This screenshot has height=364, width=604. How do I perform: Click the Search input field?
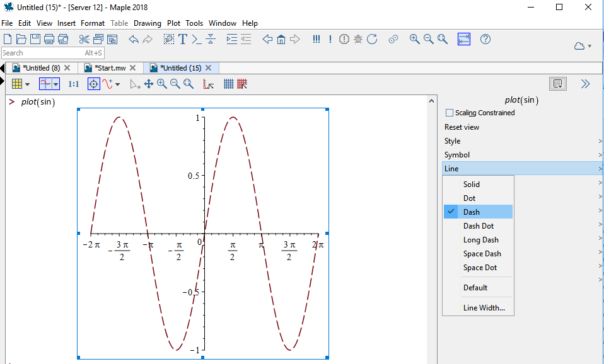[x=53, y=53]
